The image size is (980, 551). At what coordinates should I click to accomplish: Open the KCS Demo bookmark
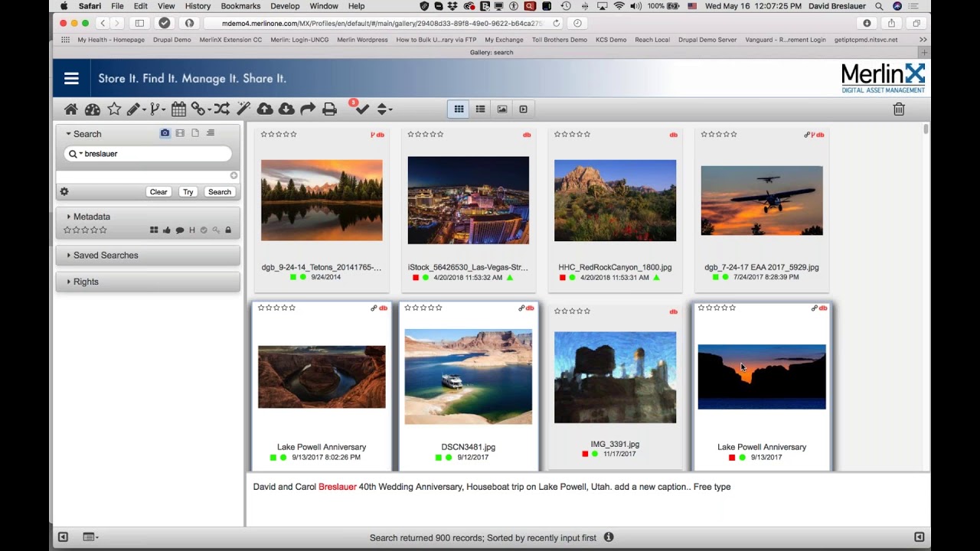click(611, 40)
